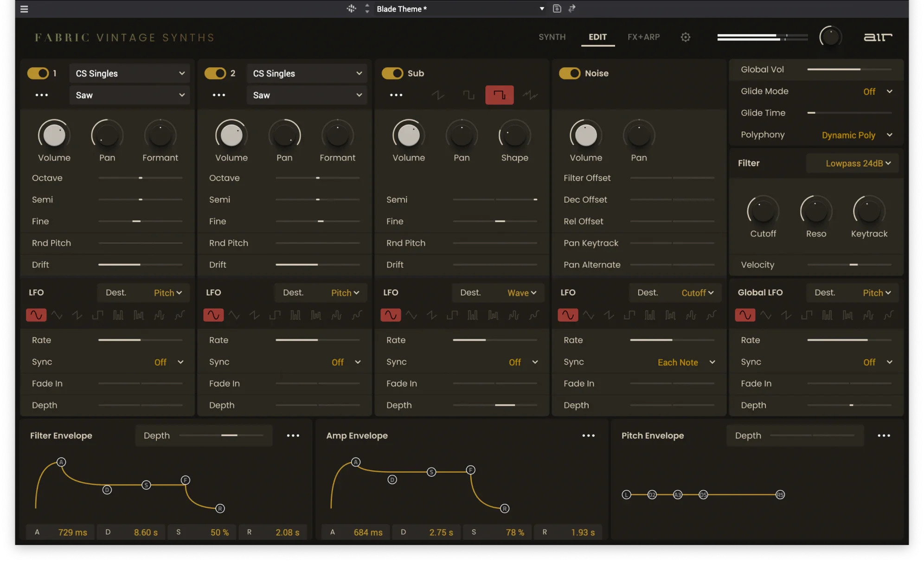Image resolution: width=924 pixels, height=563 pixels.
Task: Open Filter type Lowpass 24dB dropdown
Action: 853,163
